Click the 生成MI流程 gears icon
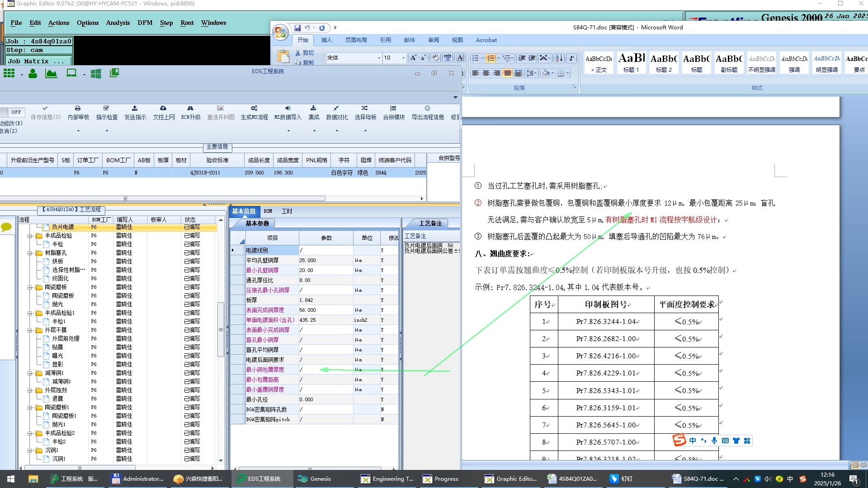The height and width of the screenshot is (488, 868). point(254,108)
